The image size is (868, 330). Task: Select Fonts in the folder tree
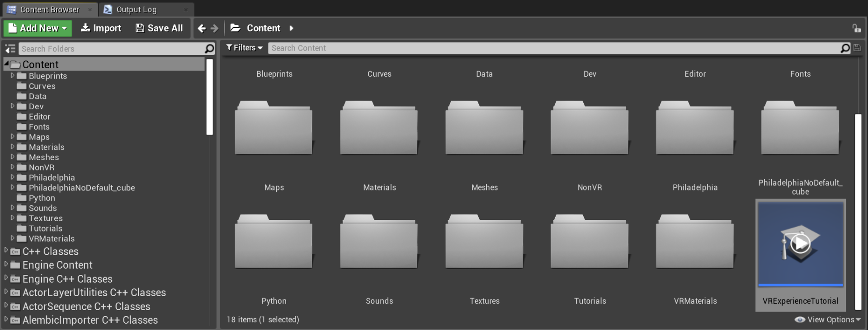pyautogui.click(x=39, y=127)
